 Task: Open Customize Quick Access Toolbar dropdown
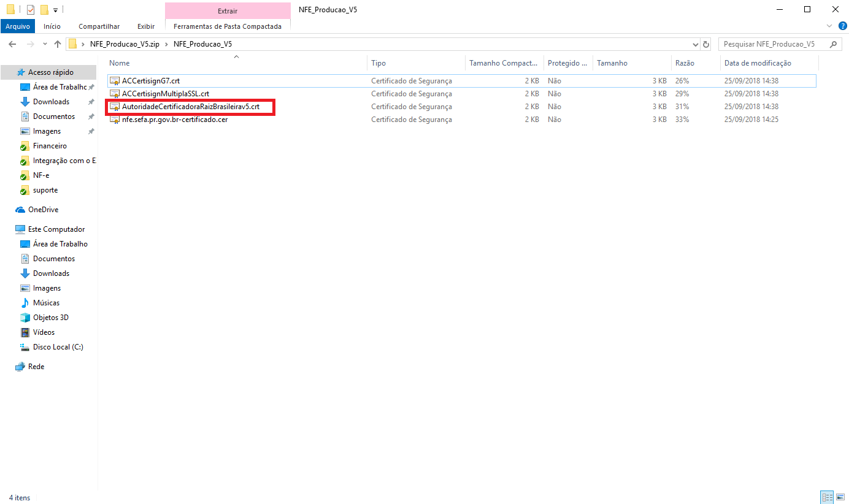55,10
